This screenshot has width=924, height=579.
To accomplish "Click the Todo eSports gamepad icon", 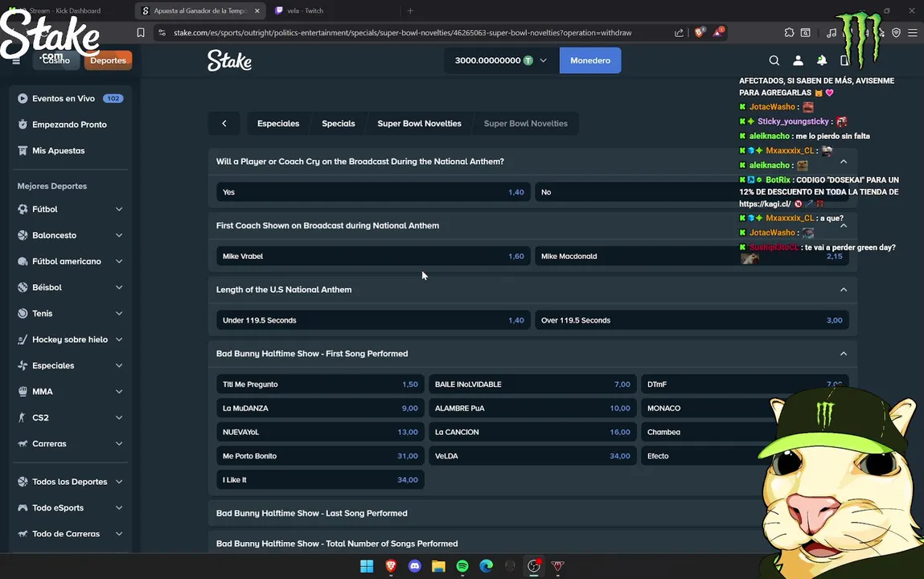I will (x=23, y=507).
